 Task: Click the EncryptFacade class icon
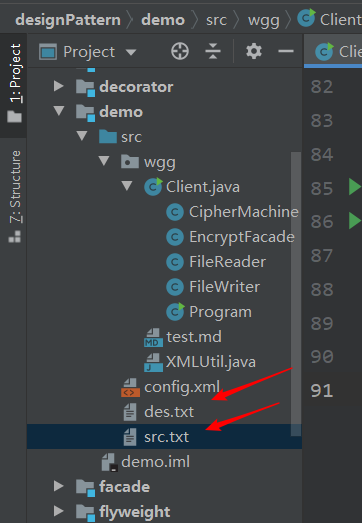tap(175, 237)
